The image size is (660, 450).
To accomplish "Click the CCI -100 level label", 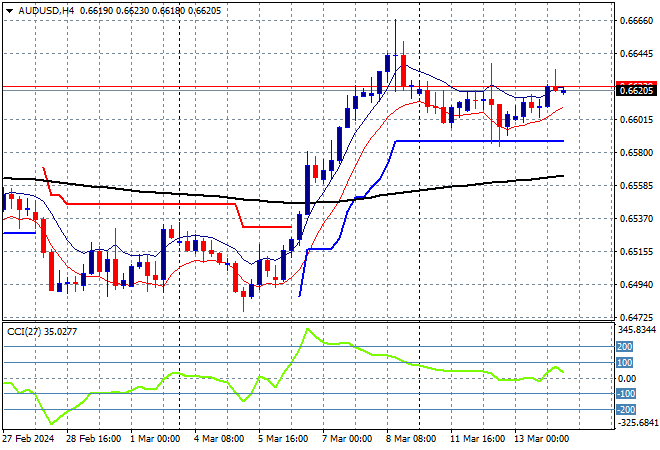I will pyautogui.click(x=624, y=394).
